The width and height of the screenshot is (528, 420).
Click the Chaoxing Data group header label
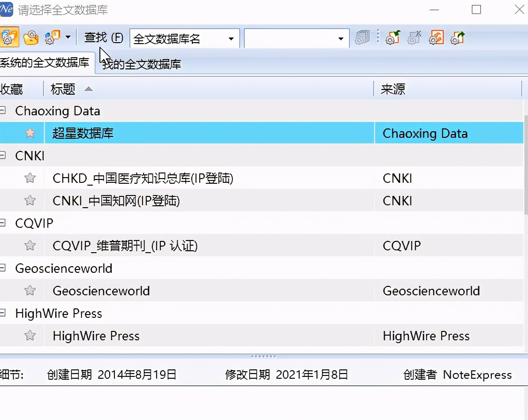tap(58, 111)
